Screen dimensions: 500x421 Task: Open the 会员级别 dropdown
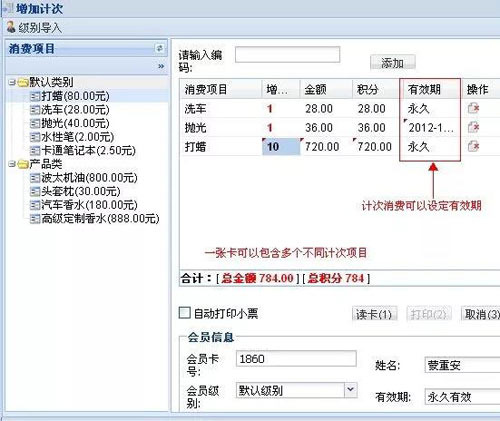[350, 390]
